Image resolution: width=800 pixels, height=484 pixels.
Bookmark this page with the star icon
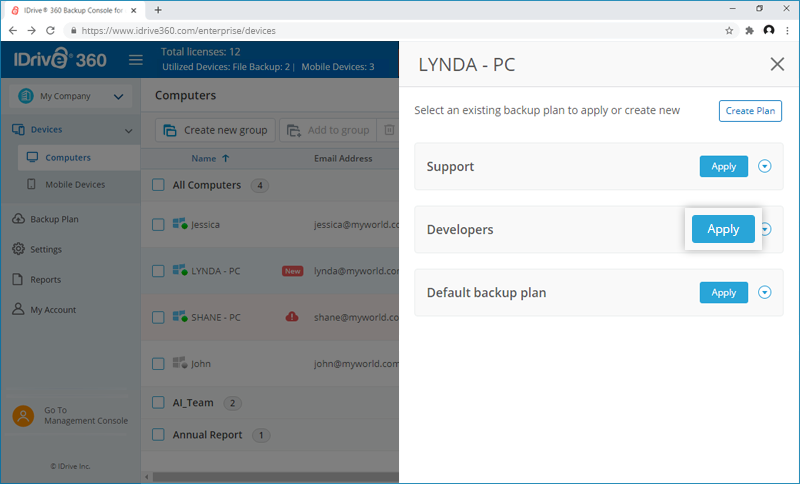point(729,30)
